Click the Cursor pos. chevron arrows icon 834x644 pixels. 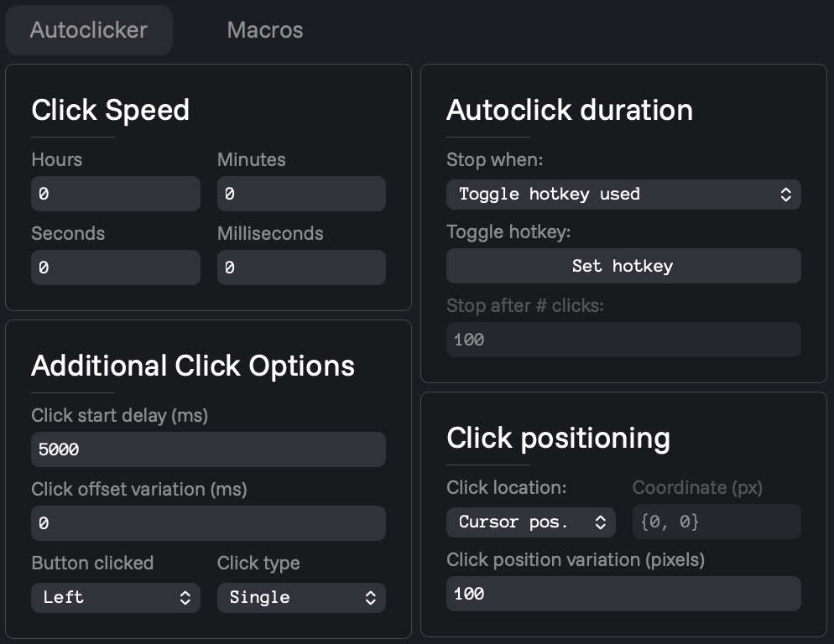click(600, 522)
